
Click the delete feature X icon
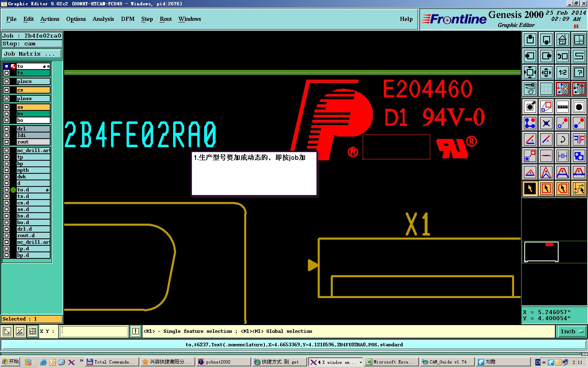[x=546, y=123]
